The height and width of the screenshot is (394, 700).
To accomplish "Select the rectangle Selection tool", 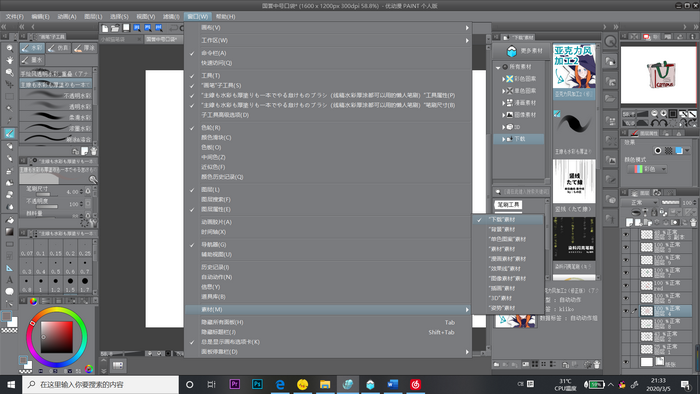I will pyautogui.click(x=9, y=96).
